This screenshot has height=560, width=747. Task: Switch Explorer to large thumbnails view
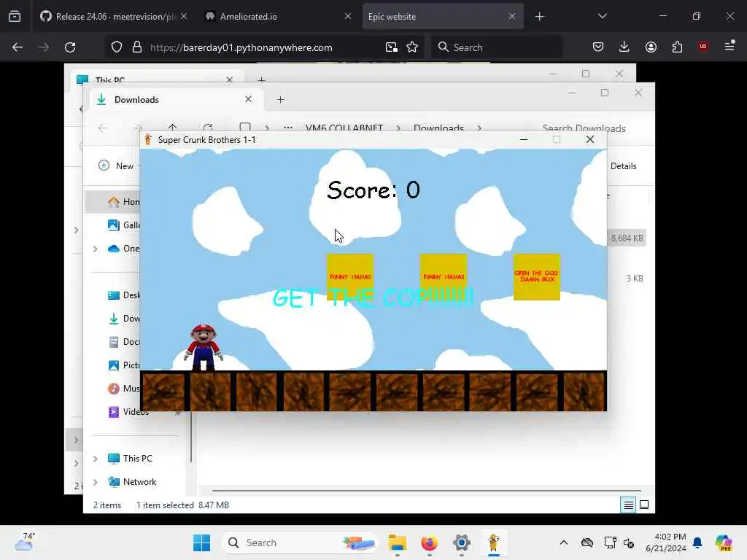pos(644,505)
